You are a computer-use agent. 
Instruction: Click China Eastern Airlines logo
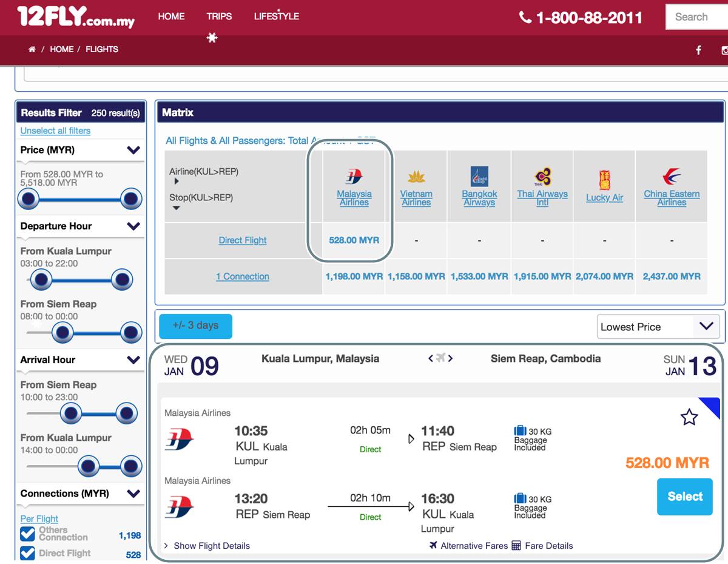[x=672, y=177]
